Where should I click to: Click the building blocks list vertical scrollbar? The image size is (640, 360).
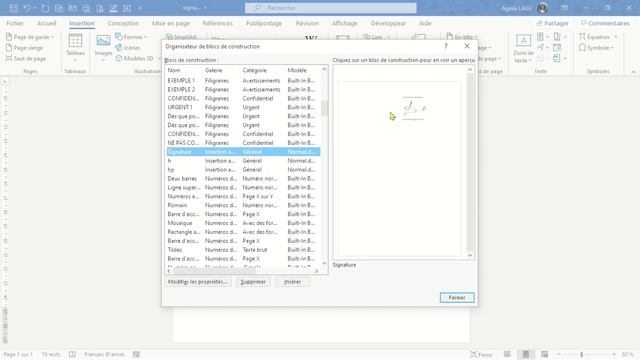click(324, 108)
